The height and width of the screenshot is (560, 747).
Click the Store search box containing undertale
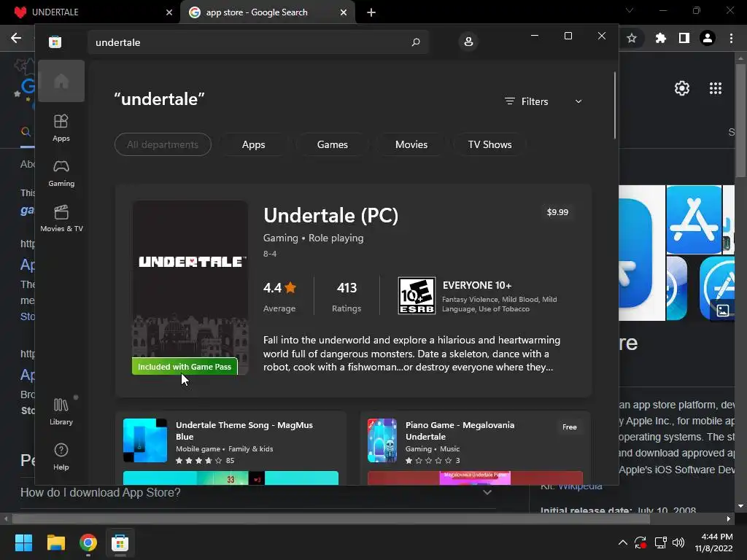click(x=258, y=42)
